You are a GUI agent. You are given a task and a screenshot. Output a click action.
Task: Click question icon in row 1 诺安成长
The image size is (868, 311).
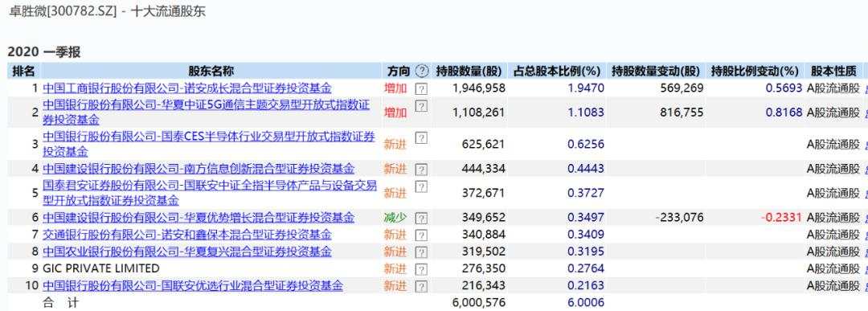[421, 88]
